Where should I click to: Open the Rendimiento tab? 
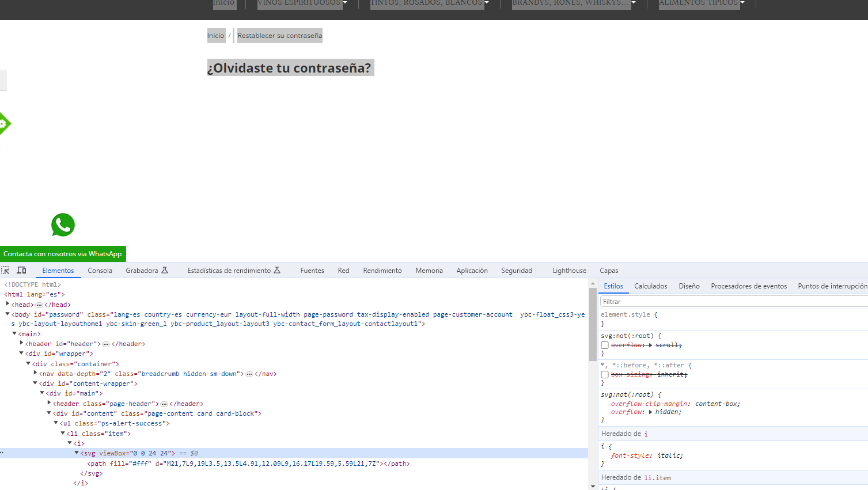point(382,270)
